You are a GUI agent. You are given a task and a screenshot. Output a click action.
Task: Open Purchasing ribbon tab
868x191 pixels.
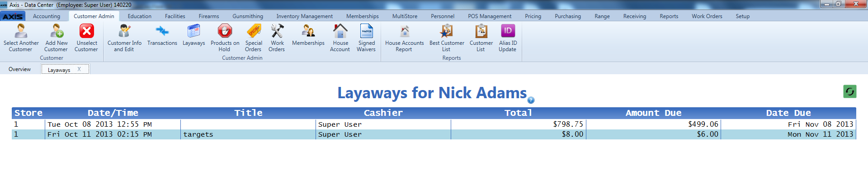click(568, 16)
